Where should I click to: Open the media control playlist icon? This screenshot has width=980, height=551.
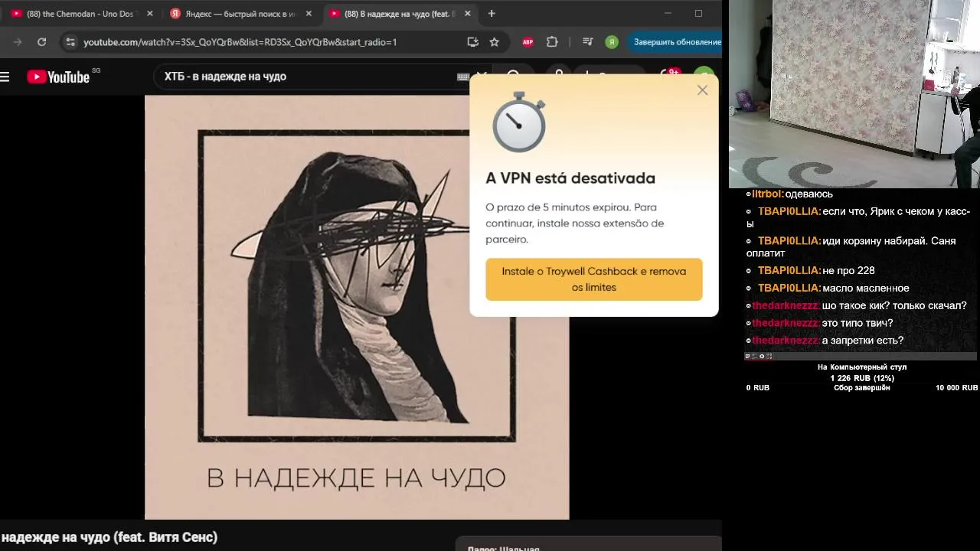click(587, 42)
